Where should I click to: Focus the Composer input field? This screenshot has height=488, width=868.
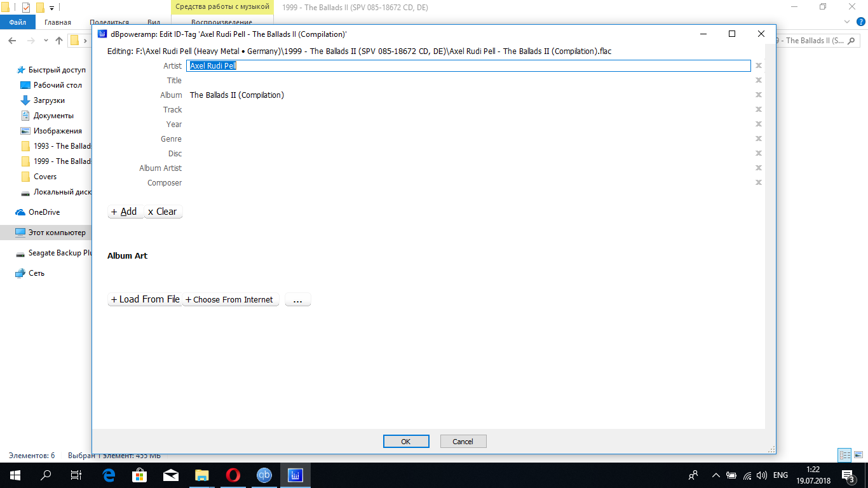[x=469, y=182]
